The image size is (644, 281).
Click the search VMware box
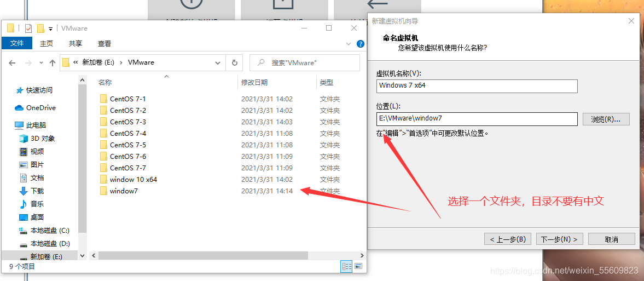(305, 62)
